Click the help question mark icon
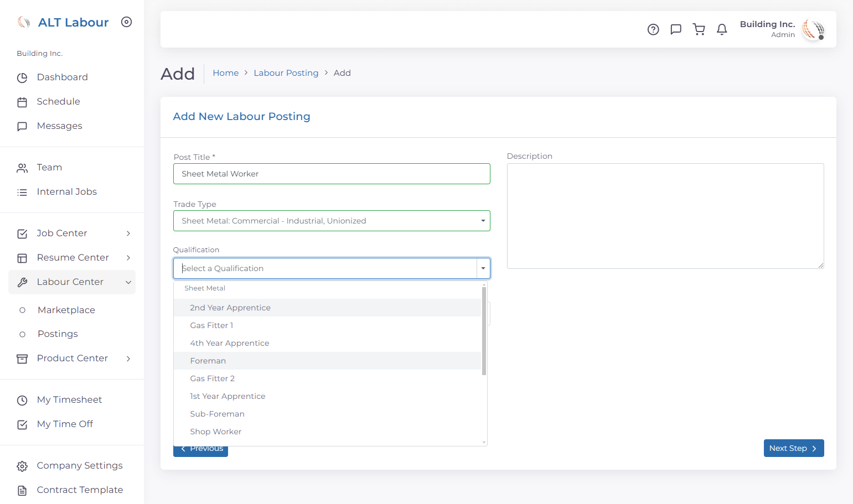The width and height of the screenshot is (853, 504). 653,29
